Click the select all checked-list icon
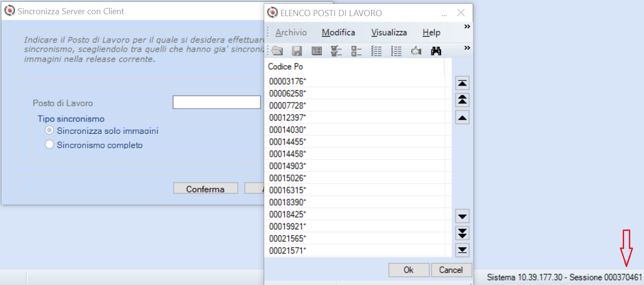This screenshot has height=285, width=644. (337, 51)
